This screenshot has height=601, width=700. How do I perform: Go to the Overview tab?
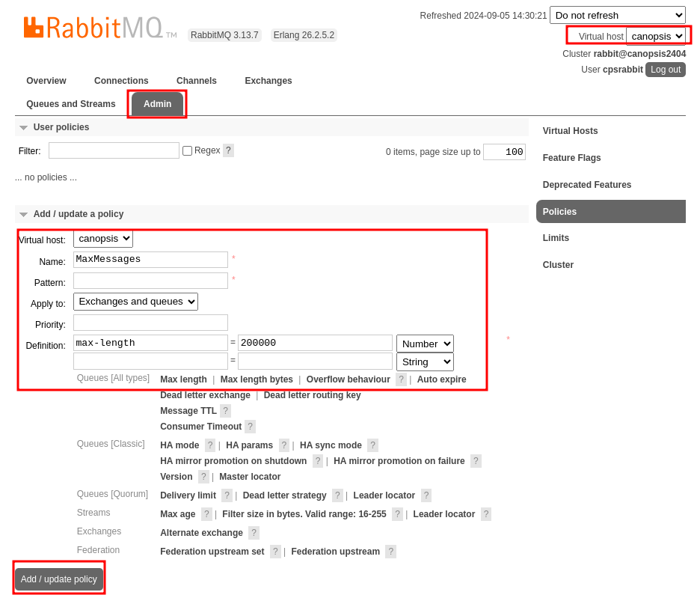pos(46,80)
